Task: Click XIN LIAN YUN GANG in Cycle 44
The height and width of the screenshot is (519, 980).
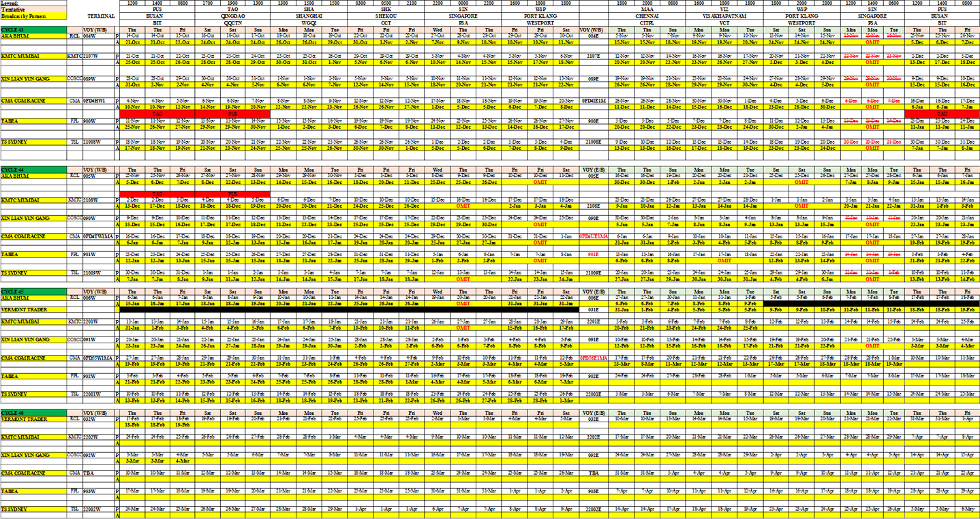Action: coord(33,218)
